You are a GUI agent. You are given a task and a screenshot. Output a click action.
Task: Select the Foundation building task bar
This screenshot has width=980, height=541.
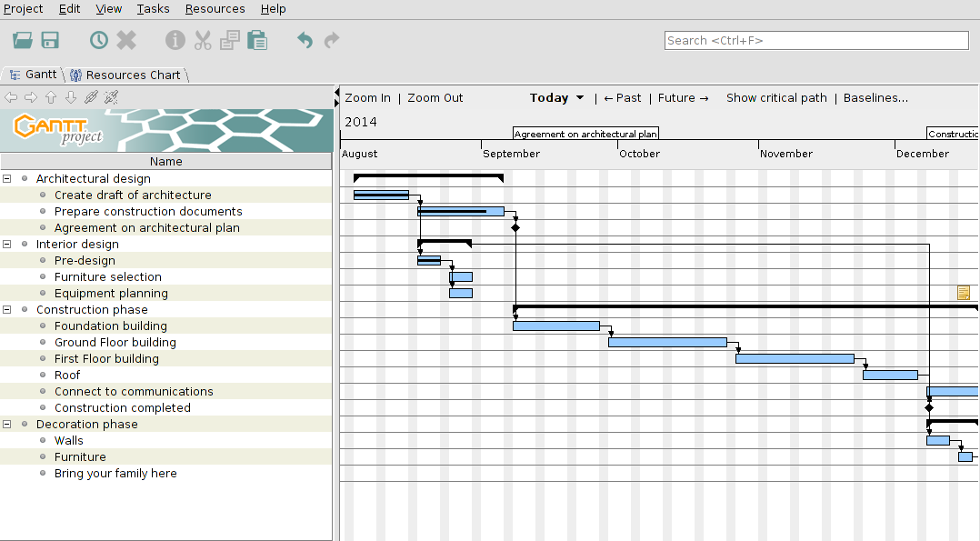[x=556, y=326]
